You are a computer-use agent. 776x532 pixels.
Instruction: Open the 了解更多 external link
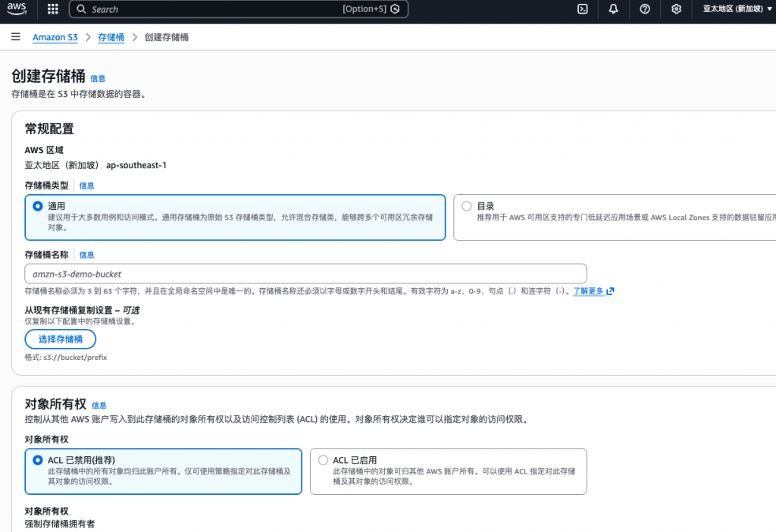(x=593, y=291)
